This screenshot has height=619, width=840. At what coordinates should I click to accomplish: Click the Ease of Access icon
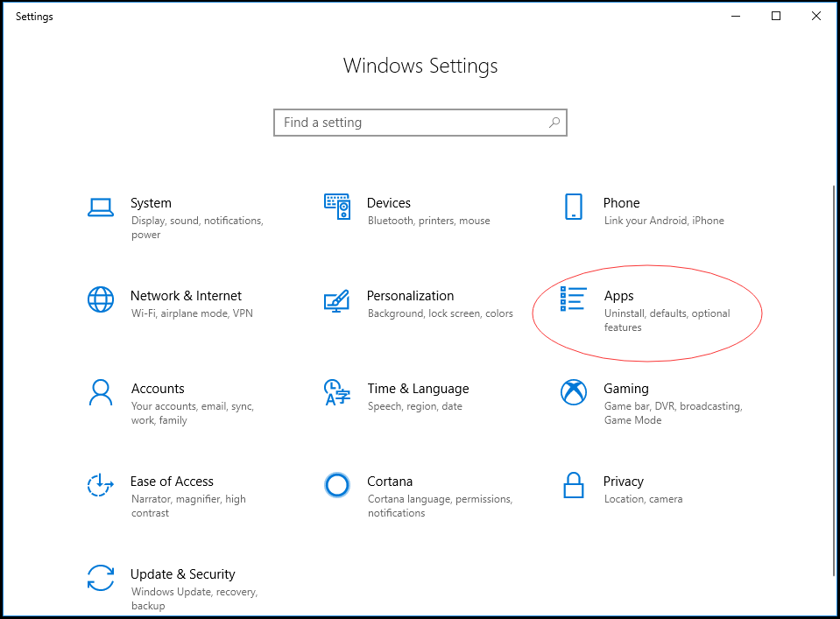tap(100, 485)
